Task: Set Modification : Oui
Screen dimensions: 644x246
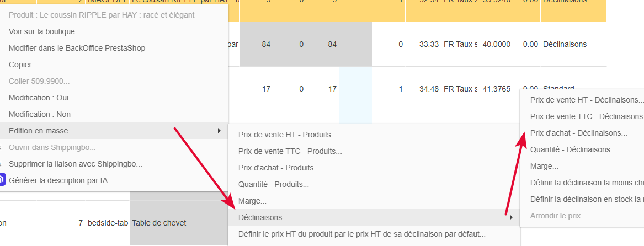Action: click(39, 98)
